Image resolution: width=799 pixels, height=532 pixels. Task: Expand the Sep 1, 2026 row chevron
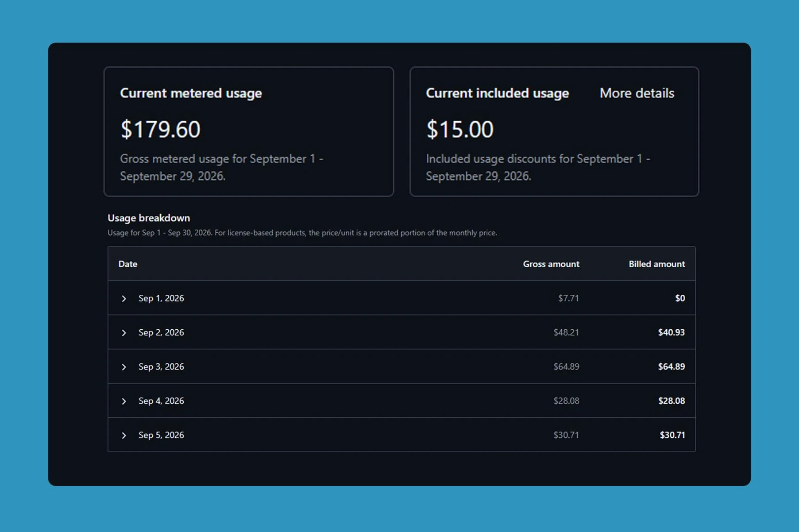point(124,299)
